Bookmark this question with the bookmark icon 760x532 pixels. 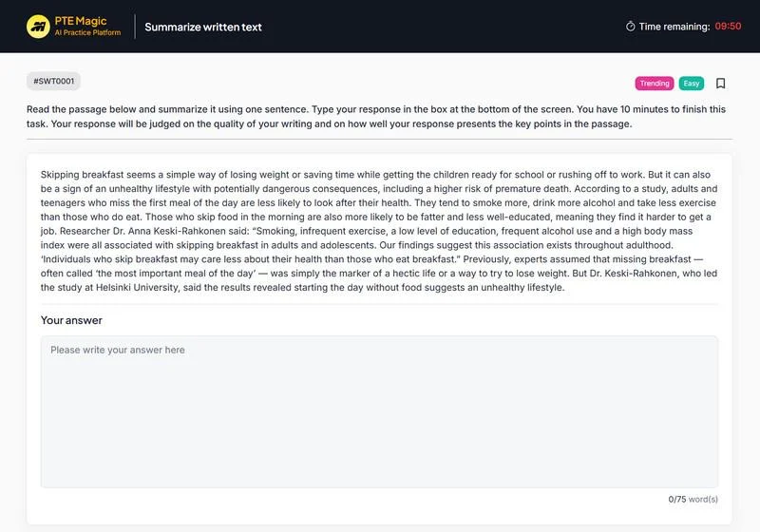tap(720, 84)
